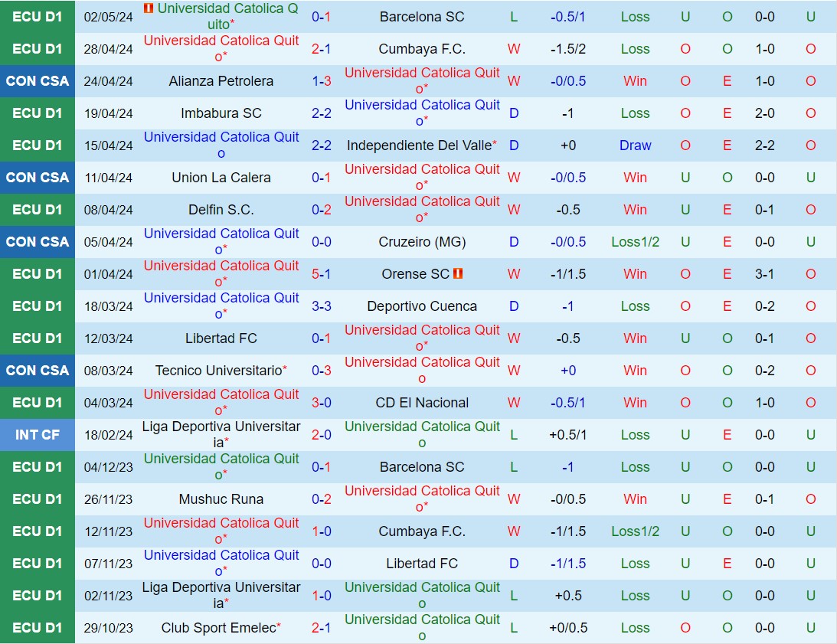Click the W result in the CD El Nacional row
Viewport: 837px width, 644px height.
pos(514,403)
